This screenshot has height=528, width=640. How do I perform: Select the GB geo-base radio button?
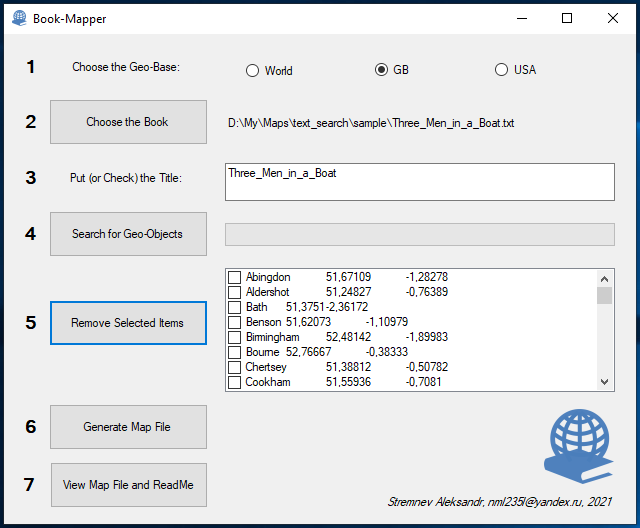[381, 70]
